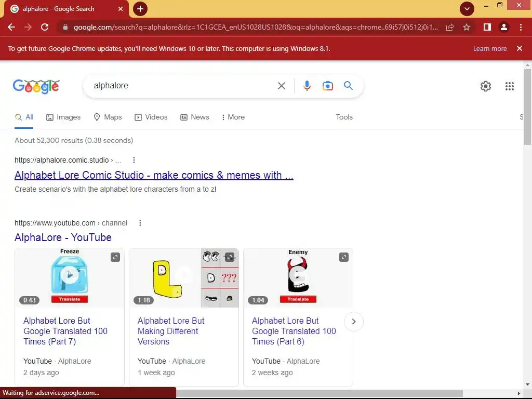Image resolution: width=532 pixels, height=399 pixels.
Task: Switch to News results
Action: tap(194, 117)
